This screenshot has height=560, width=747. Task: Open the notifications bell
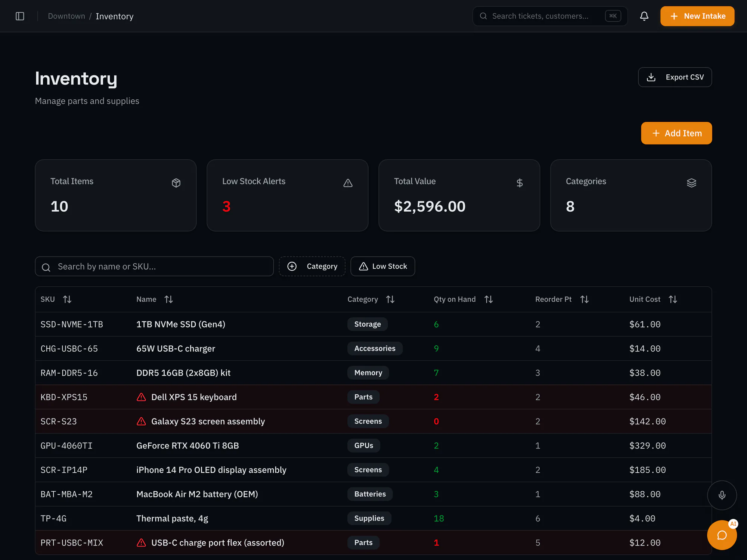[x=644, y=16]
